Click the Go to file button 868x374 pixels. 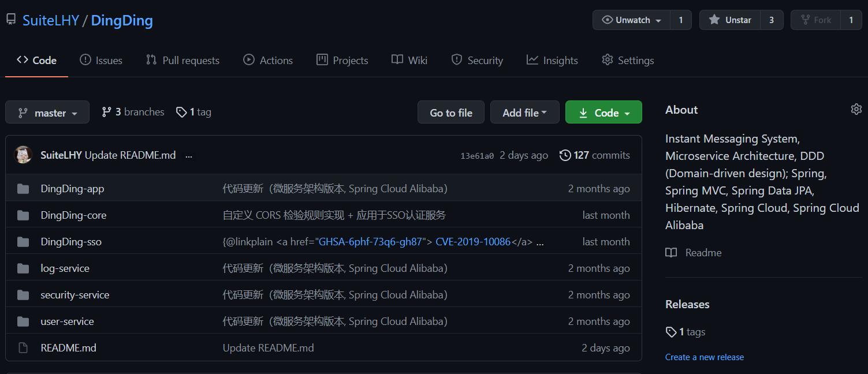click(450, 112)
